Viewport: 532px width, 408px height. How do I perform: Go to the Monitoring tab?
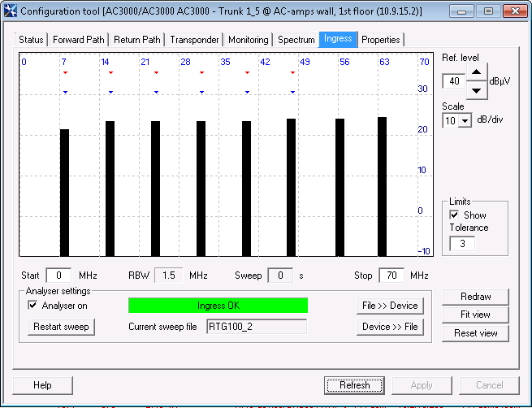248,40
